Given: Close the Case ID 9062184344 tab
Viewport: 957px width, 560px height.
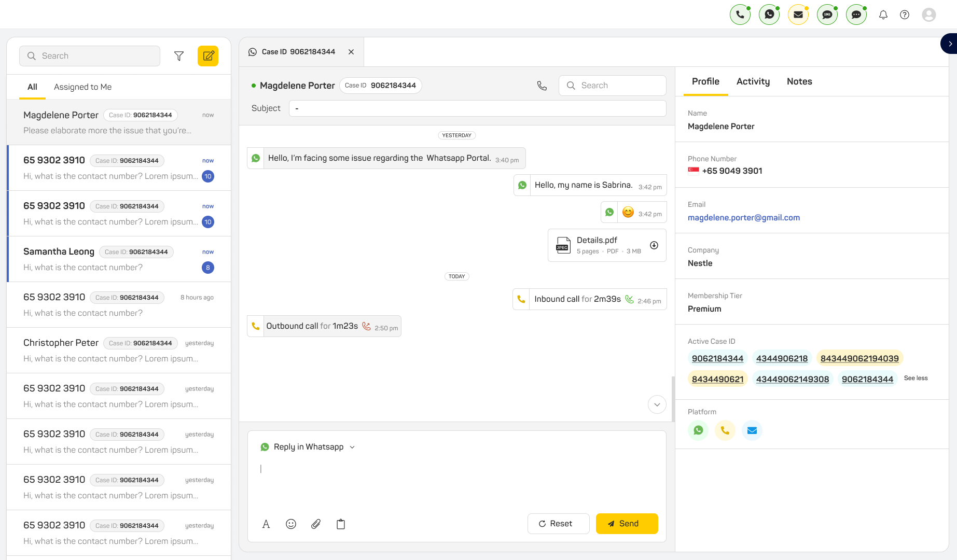Looking at the screenshot, I should click(x=351, y=52).
